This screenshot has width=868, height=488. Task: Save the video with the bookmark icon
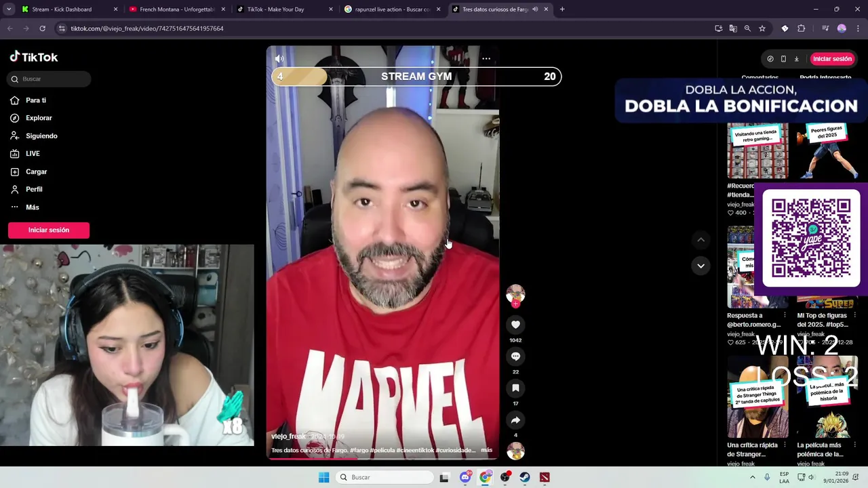(x=515, y=388)
